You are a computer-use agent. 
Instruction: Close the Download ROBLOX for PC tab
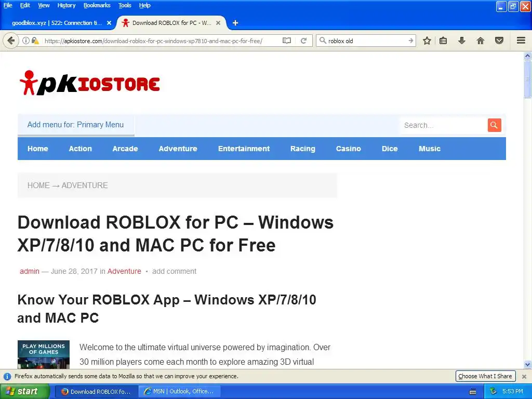(x=218, y=23)
